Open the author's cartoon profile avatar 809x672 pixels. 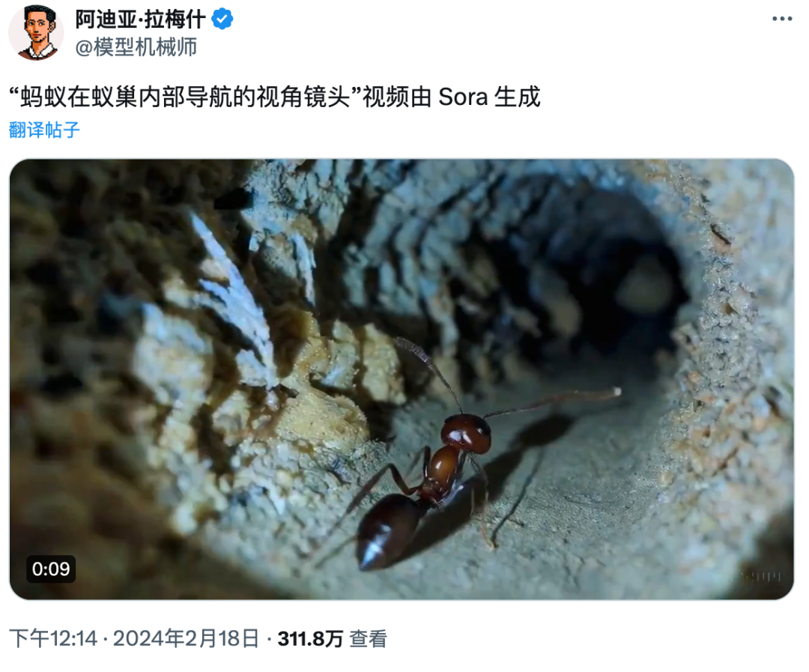pos(36,32)
